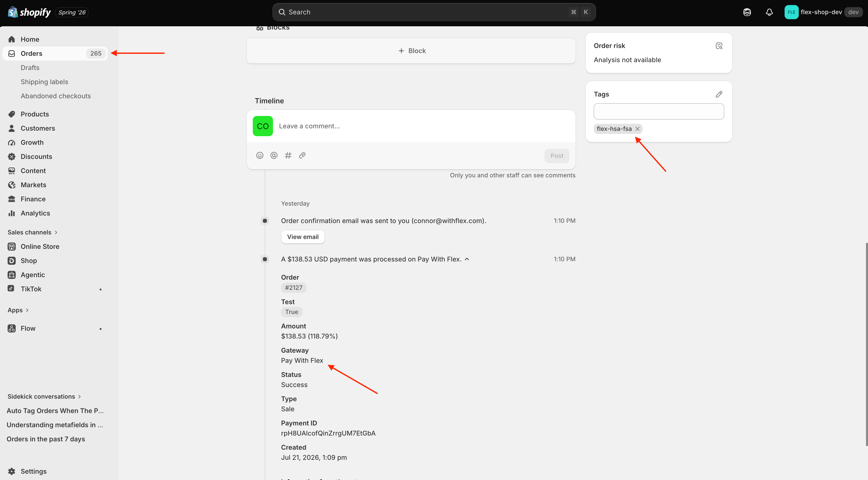Click the Shop channel icon
This screenshot has height=480, width=868.
point(12,261)
